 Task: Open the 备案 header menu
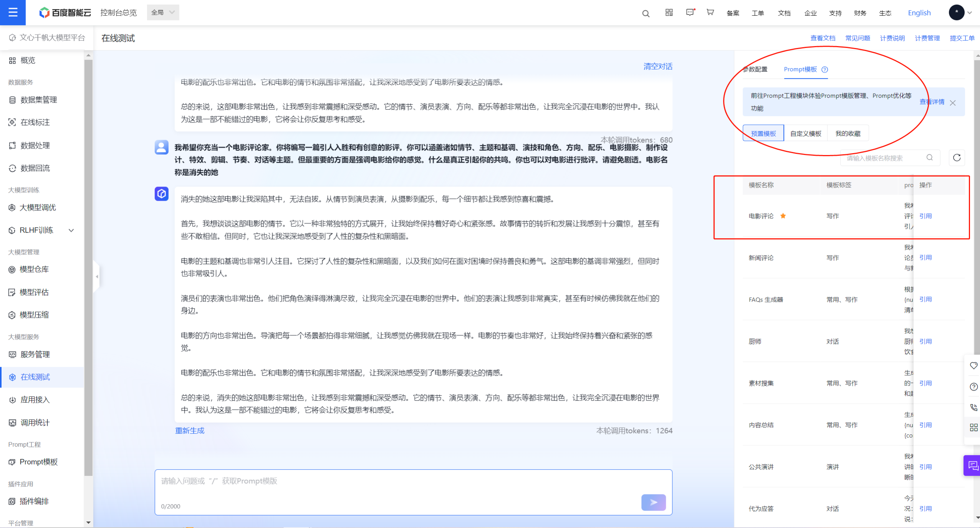pyautogui.click(x=733, y=13)
